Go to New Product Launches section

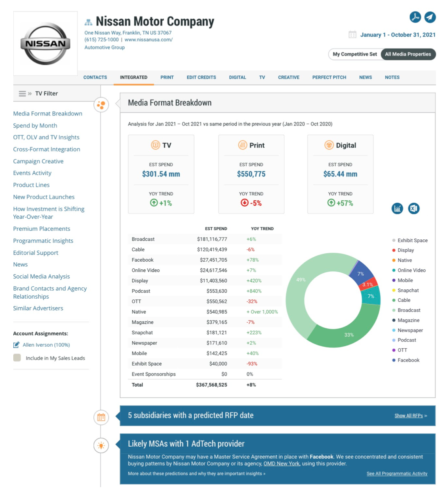pyautogui.click(x=44, y=197)
